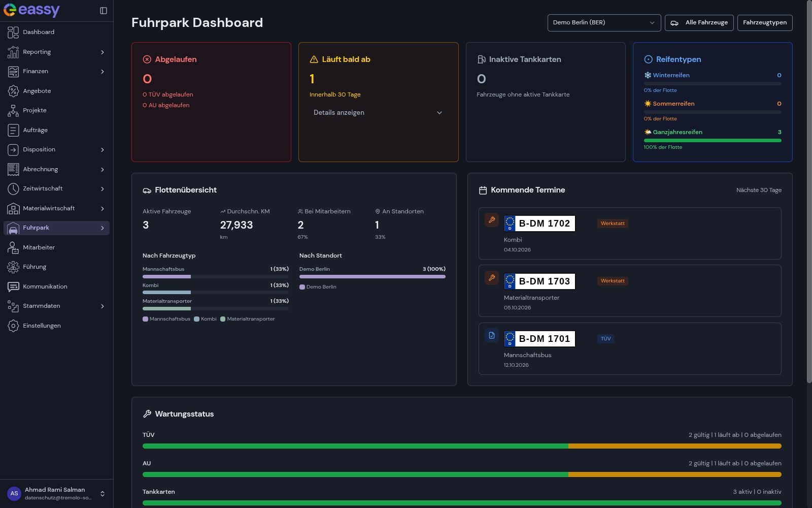
Task: Click the Zeitwirtschaft clock icon
Action: 13,189
